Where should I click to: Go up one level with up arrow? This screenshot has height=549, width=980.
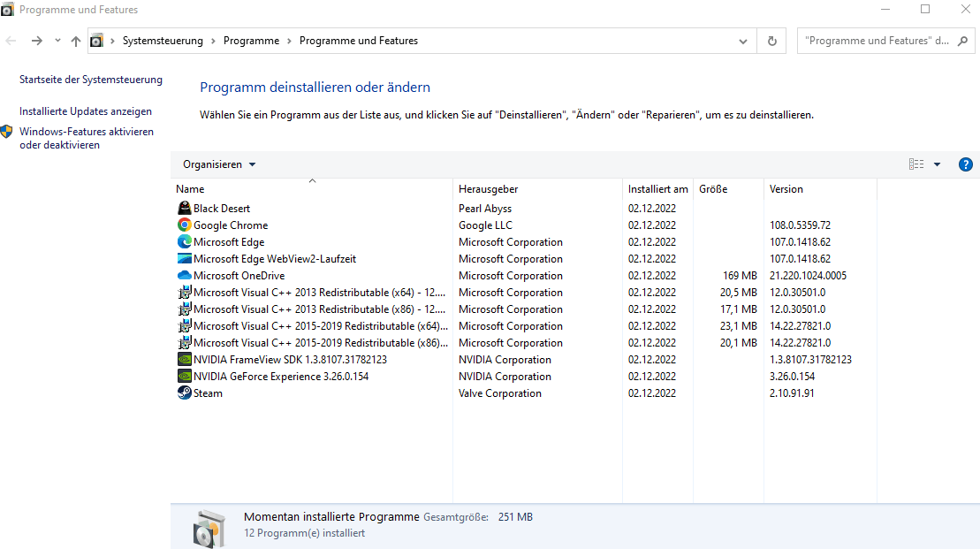tap(76, 41)
